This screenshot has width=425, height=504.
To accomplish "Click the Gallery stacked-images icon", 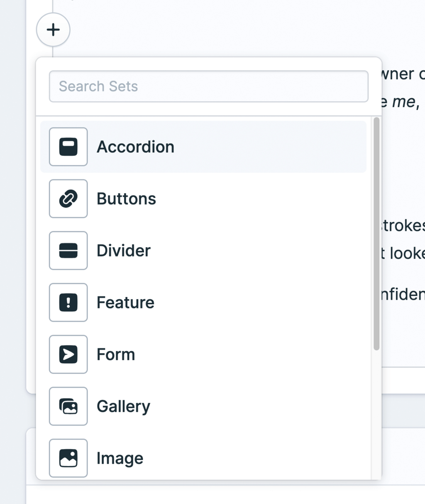I will pyautogui.click(x=68, y=406).
